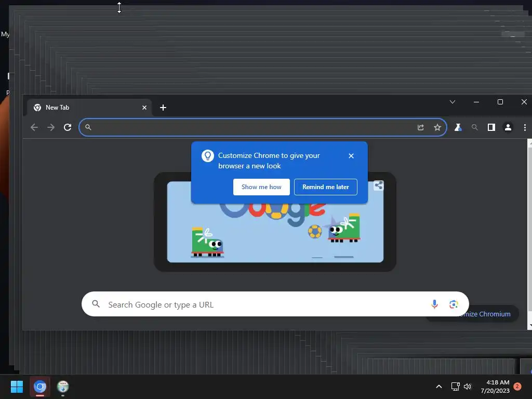This screenshot has height=399, width=532.
Task: Maximize the Chromium window
Action: (500, 102)
